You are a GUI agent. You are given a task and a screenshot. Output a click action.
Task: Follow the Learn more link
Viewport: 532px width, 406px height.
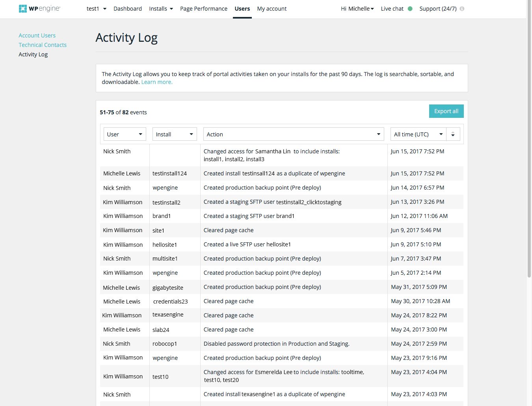pyautogui.click(x=157, y=82)
